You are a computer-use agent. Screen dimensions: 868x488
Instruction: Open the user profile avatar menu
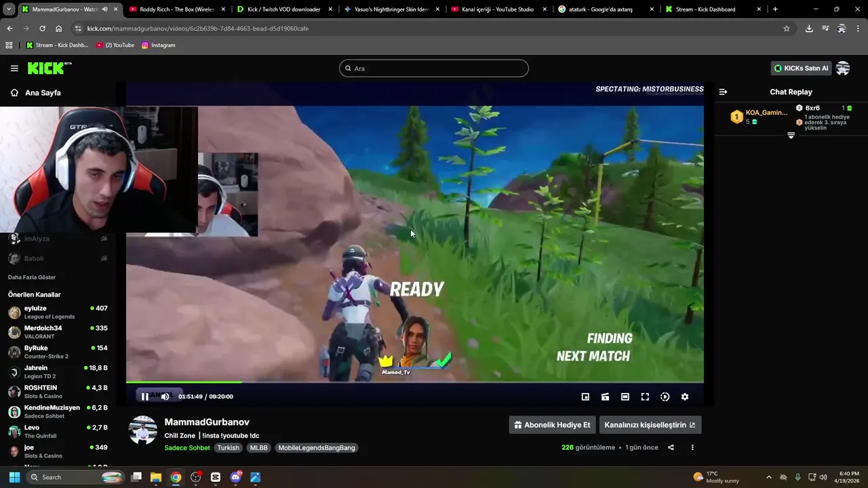[x=843, y=68]
